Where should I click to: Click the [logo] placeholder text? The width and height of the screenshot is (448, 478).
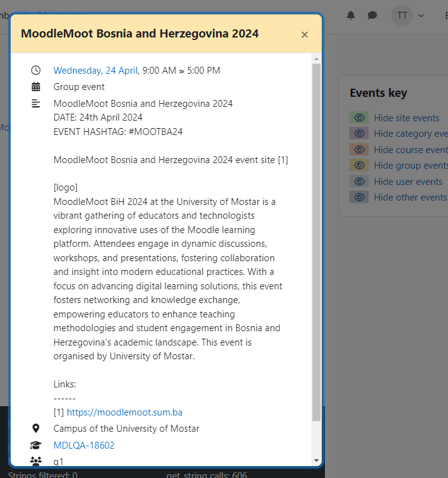click(x=66, y=187)
